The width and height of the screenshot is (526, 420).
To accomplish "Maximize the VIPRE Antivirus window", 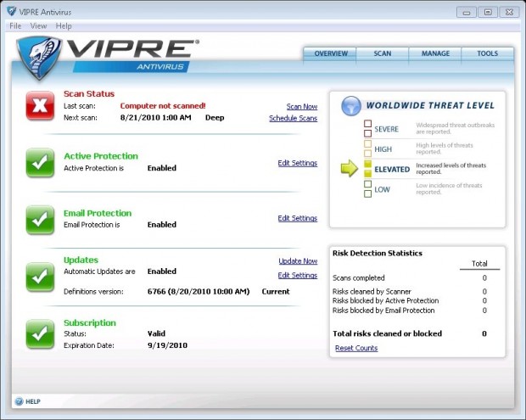I will coord(488,13).
